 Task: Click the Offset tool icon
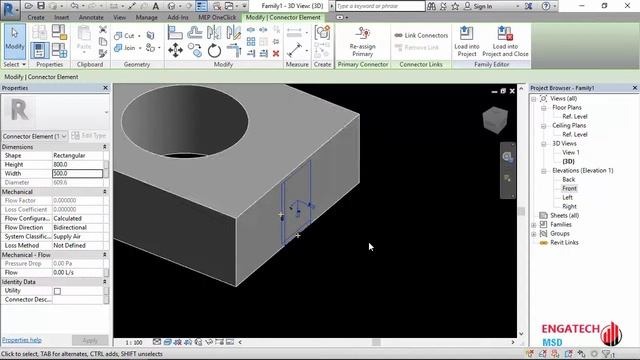tap(195, 33)
